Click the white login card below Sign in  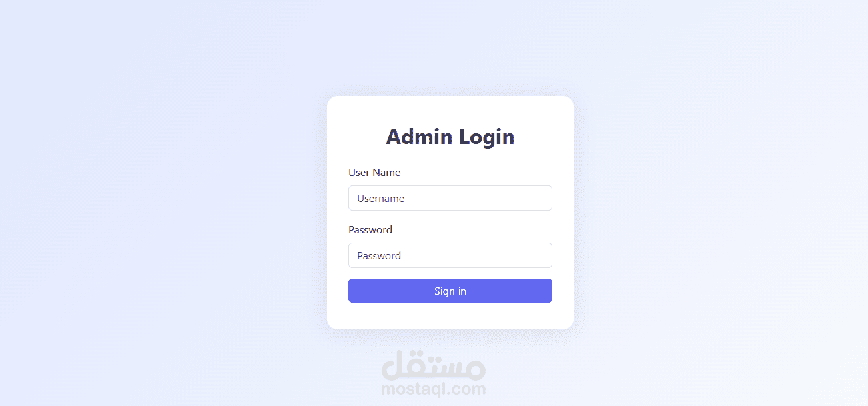tap(450, 316)
